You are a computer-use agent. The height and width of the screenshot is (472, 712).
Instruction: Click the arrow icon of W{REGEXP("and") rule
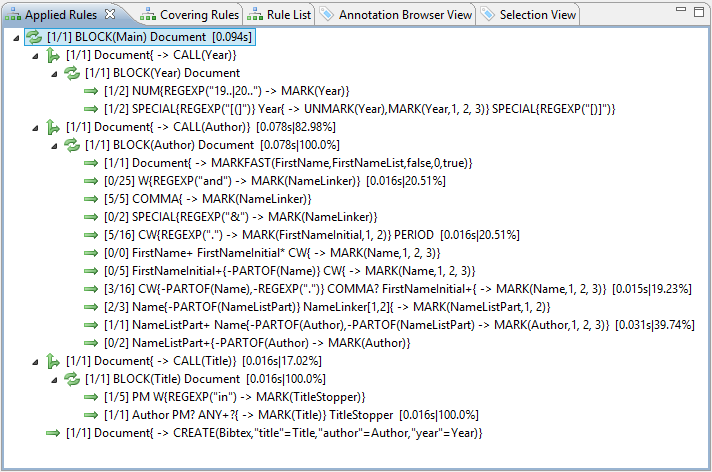click(x=91, y=181)
